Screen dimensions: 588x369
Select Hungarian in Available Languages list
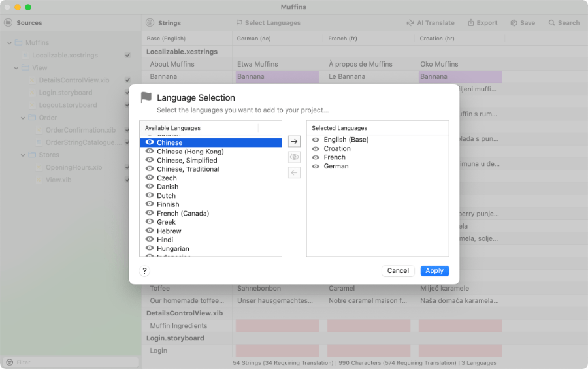point(173,249)
